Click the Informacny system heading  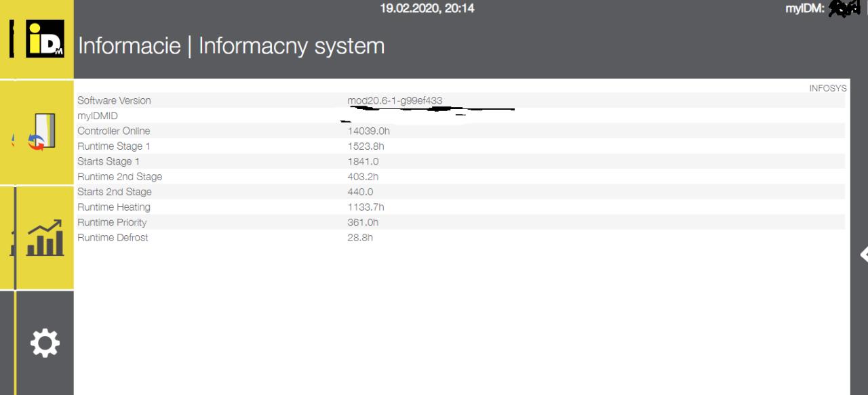click(292, 46)
